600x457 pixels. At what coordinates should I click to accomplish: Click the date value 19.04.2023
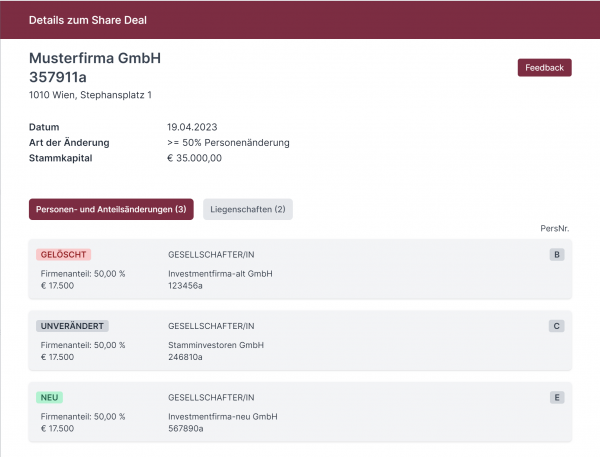[192, 127]
